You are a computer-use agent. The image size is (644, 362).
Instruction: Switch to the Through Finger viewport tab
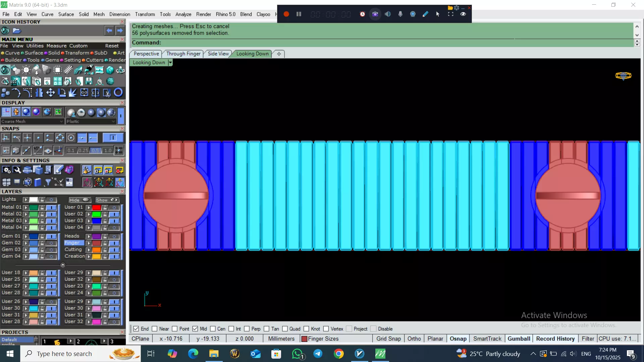[x=183, y=54]
